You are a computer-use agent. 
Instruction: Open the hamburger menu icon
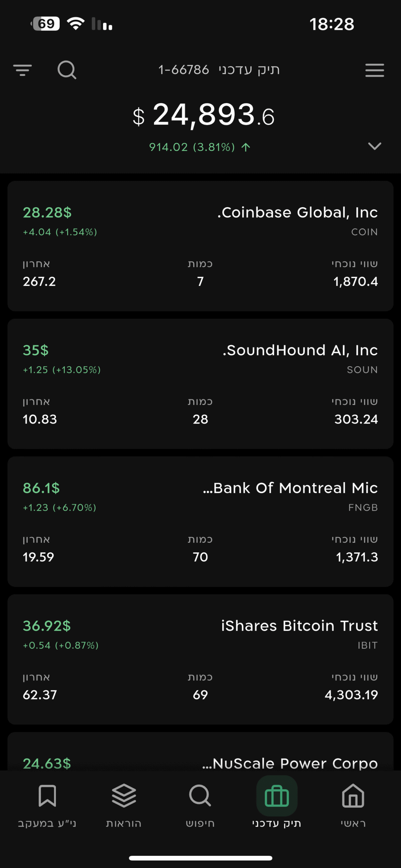click(375, 70)
